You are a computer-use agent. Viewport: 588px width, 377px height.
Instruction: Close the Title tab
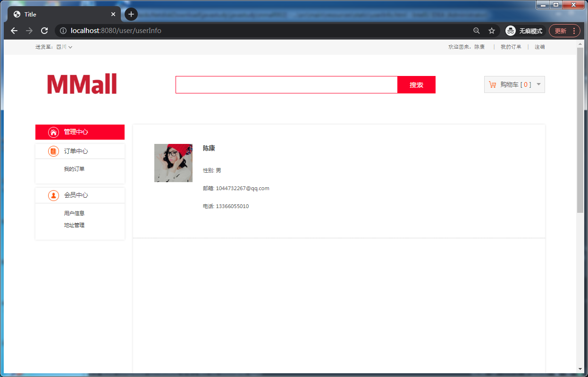113,14
